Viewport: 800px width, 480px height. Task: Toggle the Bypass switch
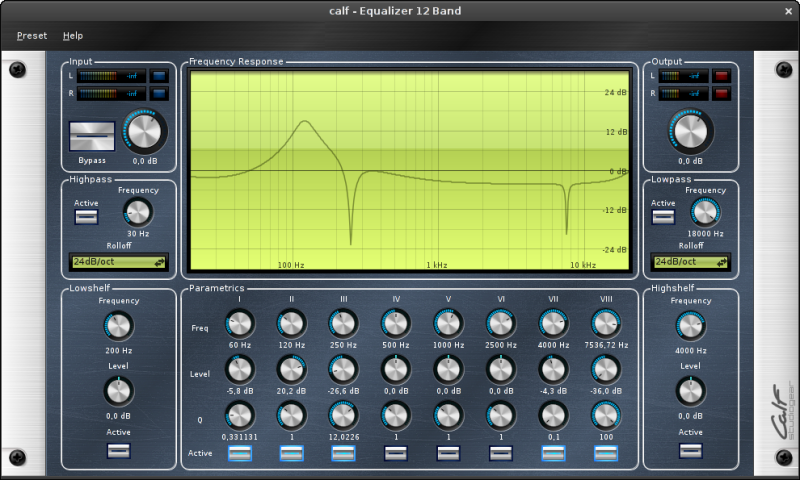pyautogui.click(x=92, y=136)
